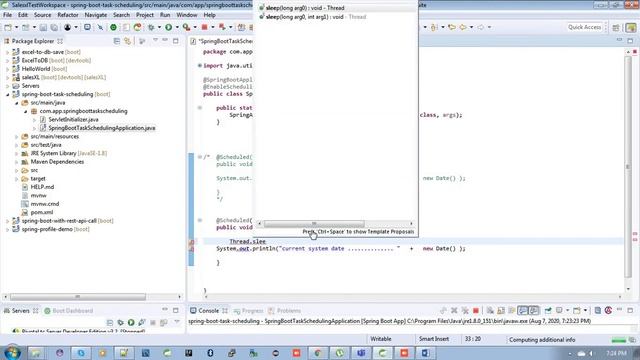Expand spring-boot-with-rest-api-call project
The height and width of the screenshot is (360, 640).
click(7, 221)
